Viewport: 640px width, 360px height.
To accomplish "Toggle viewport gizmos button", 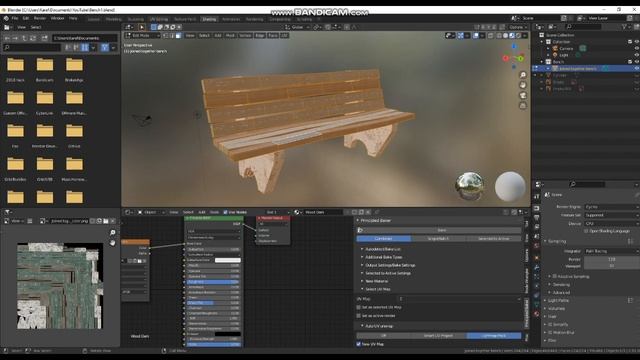I will click(460, 36).
